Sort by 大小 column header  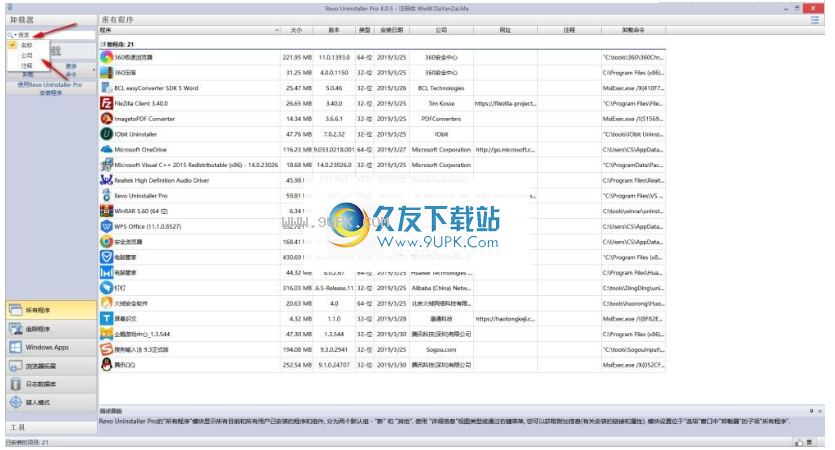coord(297,30)
